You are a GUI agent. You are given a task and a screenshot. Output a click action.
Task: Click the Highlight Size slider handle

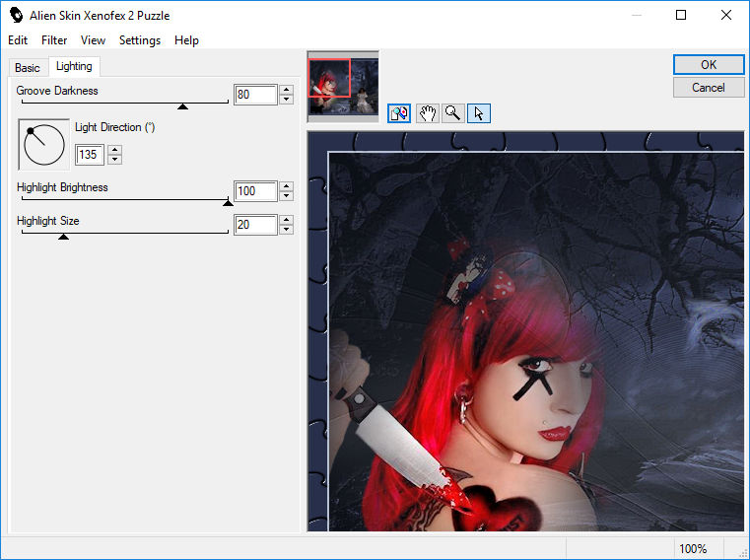63,237
